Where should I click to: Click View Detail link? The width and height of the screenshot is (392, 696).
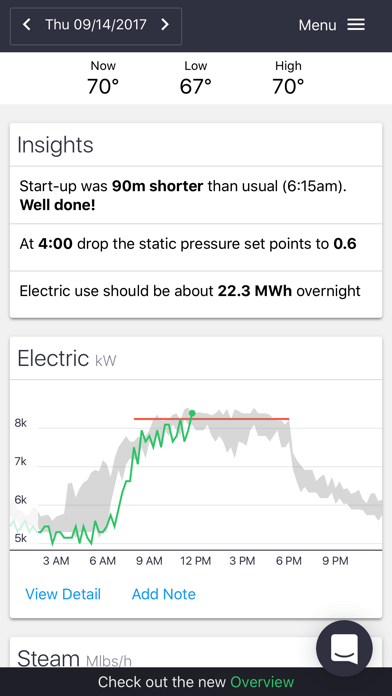pyautogui.click(x=63, y=594)
